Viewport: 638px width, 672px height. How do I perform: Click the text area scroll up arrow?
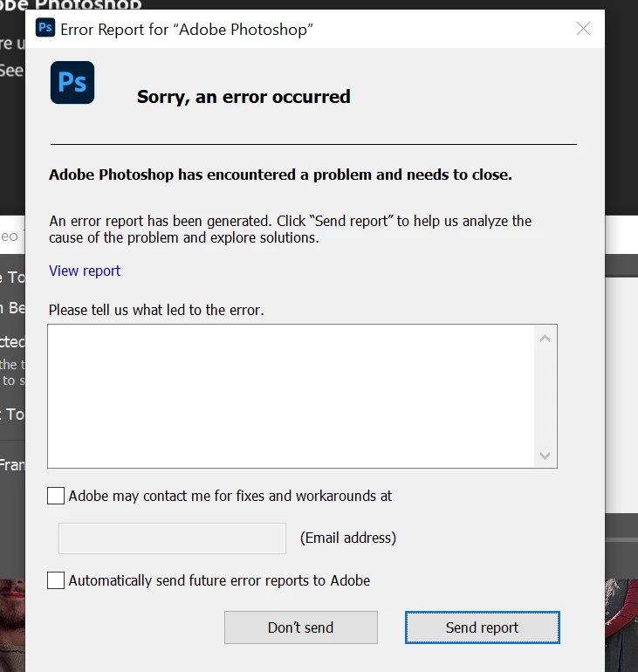coord(545,339)
